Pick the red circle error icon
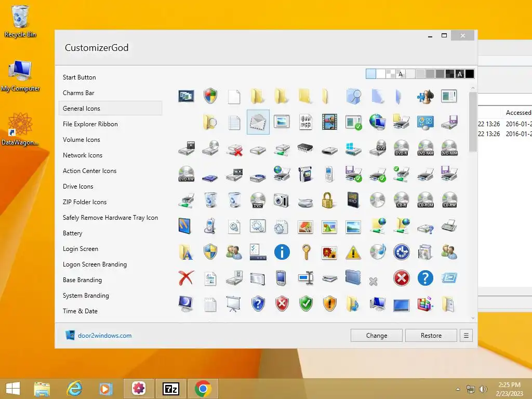Screen dimensions: 532x399 [402, 278]
